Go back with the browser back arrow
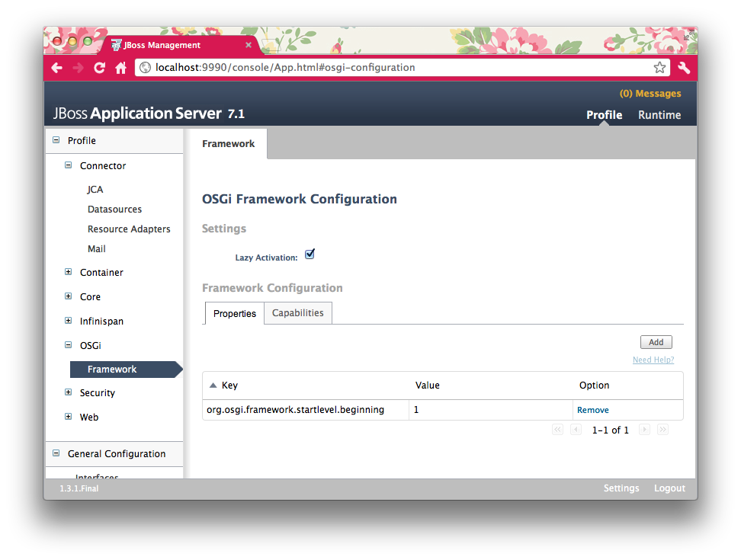The image size is (741, 560). click(x=56, y=68)
